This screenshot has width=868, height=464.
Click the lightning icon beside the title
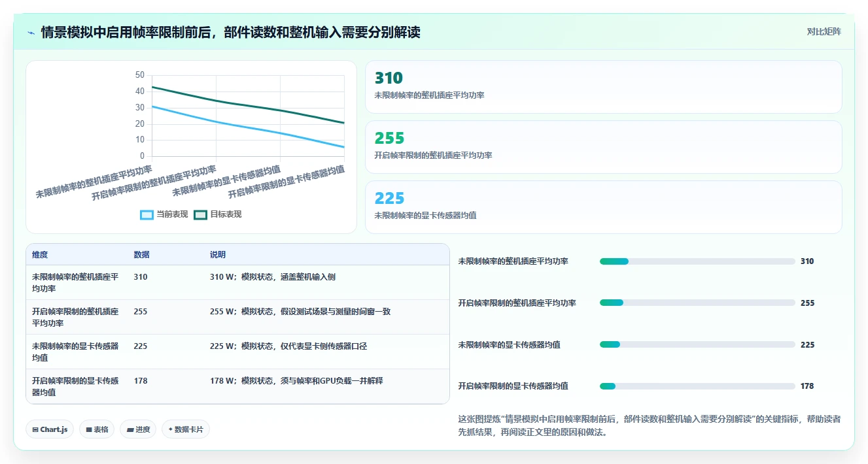click(x=31, y=32)
